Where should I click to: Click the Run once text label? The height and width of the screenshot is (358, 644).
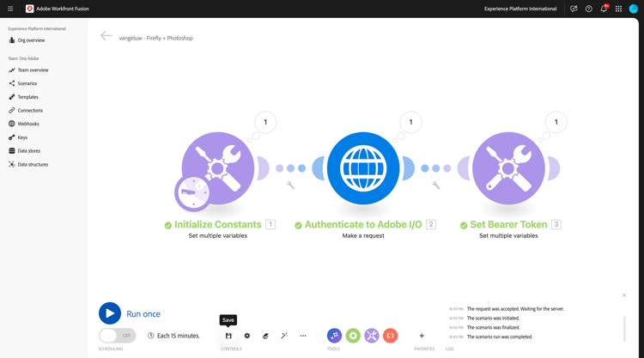(143, 314)
